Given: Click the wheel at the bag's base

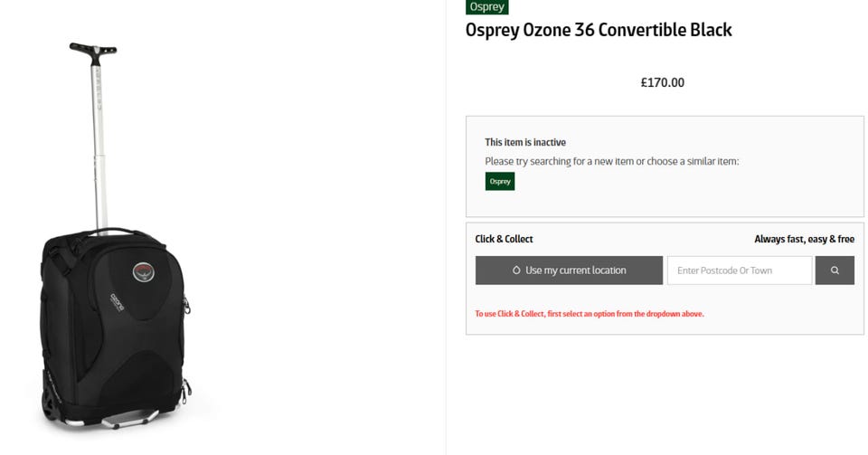Looking at the screenshot, I should point(49,404).
